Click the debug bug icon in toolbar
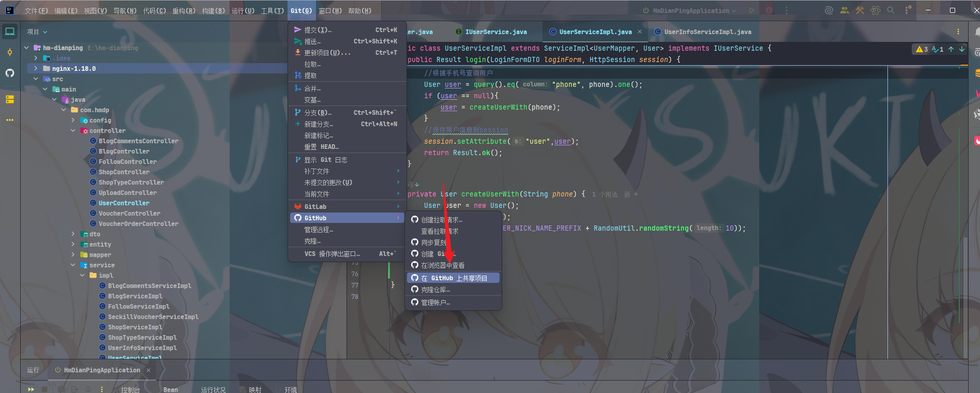 (x=769, y=10)
